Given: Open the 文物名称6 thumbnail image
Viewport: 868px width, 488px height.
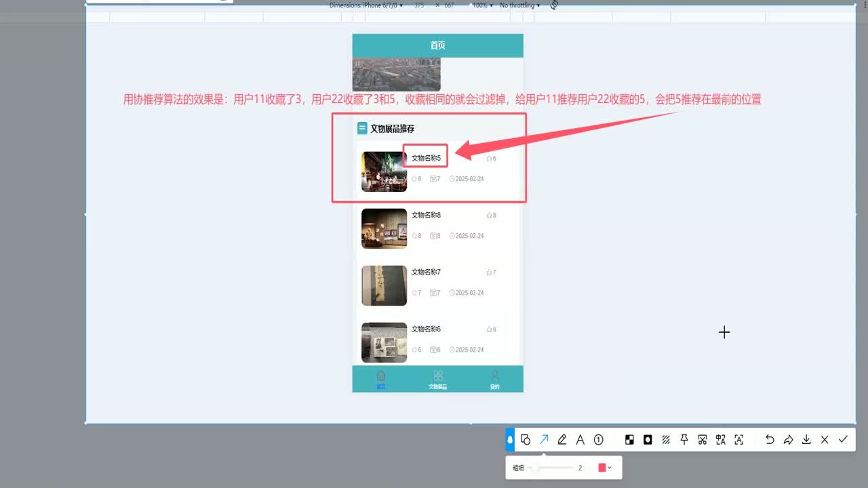Looking at the screenshot, I should (x=384, y=342).
